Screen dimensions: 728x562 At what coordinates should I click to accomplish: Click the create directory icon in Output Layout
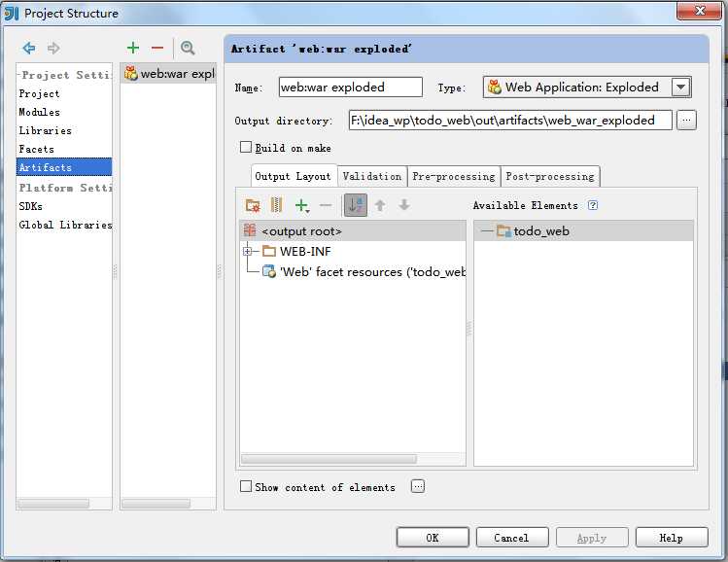[x=253, y=205]
